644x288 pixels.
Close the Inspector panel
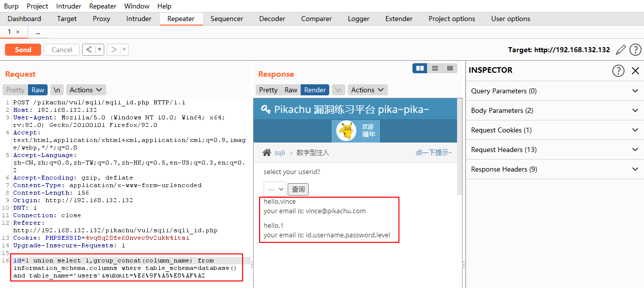(x=635, y=71)
